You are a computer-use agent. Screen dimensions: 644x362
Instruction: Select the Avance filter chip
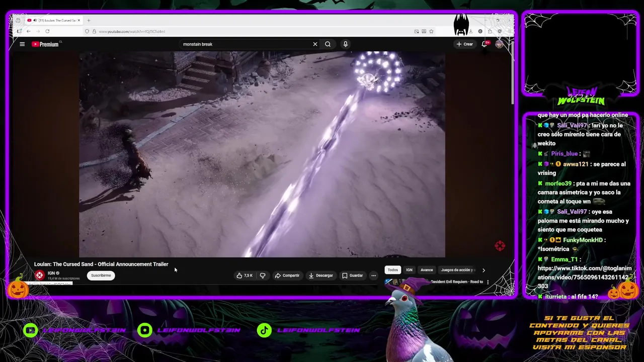tap(427, 270)
